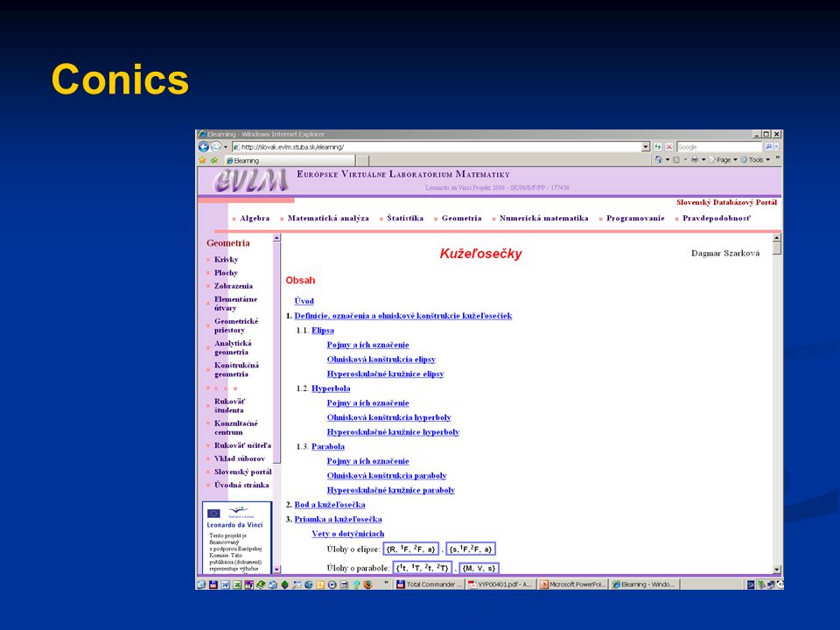
Task: Open the Numerická matematika section
Action: coord(543,218)
